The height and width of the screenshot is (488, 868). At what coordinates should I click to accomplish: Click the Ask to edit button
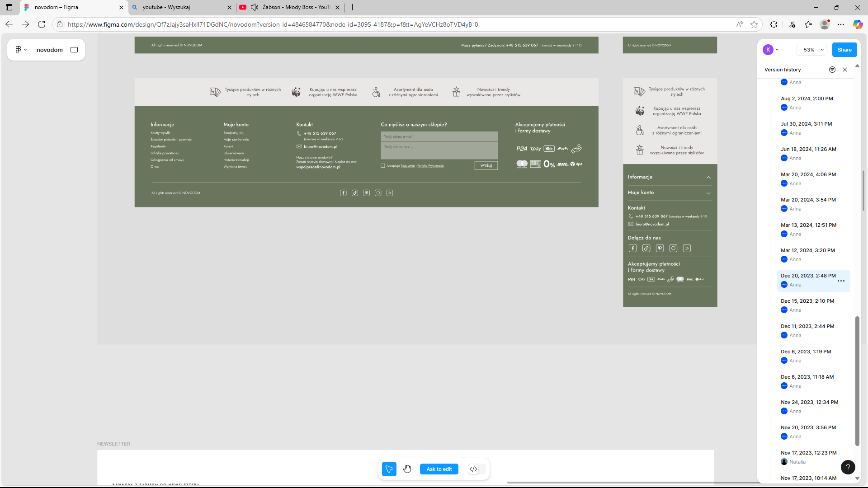[439, 469]
